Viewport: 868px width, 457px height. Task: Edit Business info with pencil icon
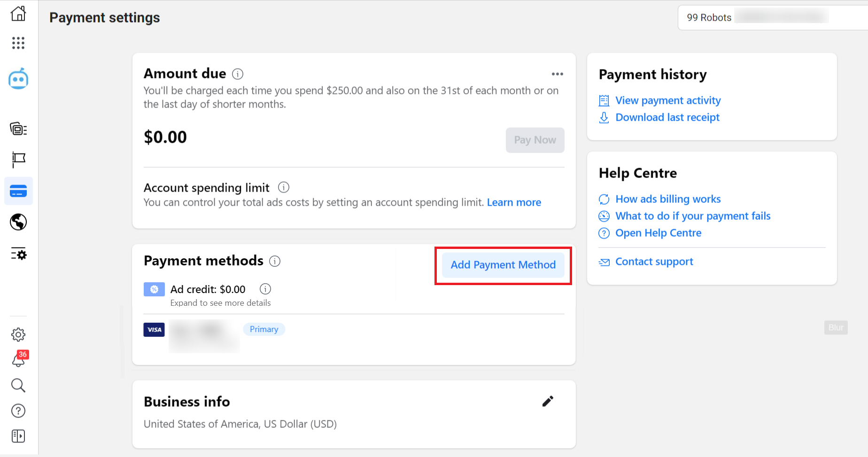(x=547, y=401)
